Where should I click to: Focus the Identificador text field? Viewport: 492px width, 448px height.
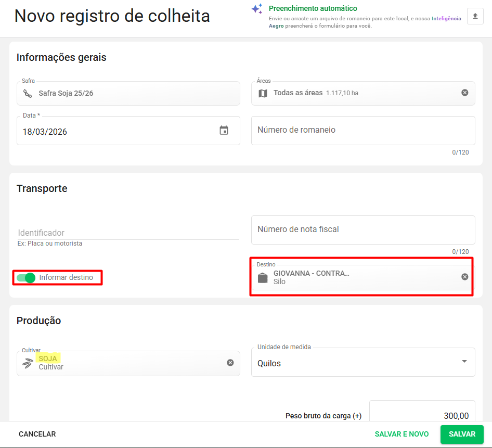pos(128,233)
